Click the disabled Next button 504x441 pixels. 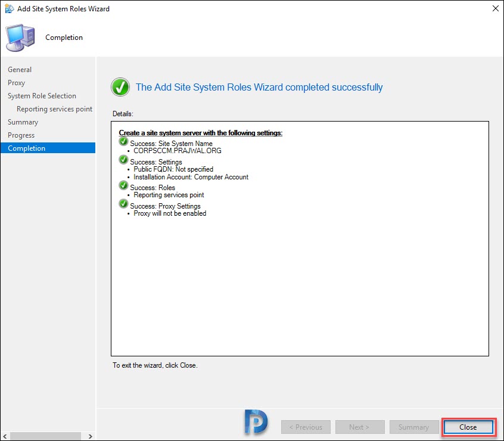pyautogui.click(x=359, y=427)
